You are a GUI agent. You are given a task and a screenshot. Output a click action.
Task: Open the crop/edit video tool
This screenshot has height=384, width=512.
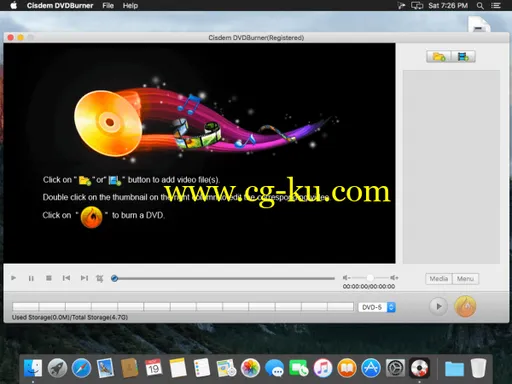point(100,278)
